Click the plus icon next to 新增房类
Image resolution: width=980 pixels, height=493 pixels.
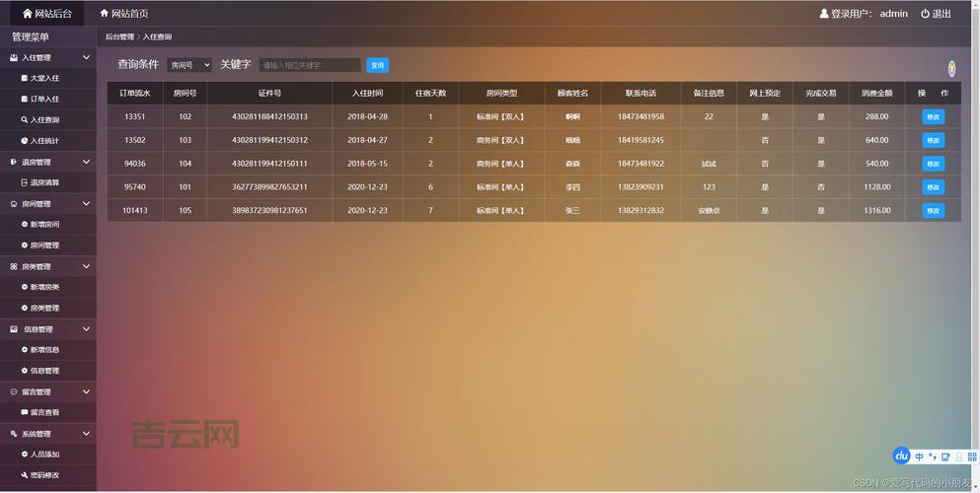click(x=25, y=287)
